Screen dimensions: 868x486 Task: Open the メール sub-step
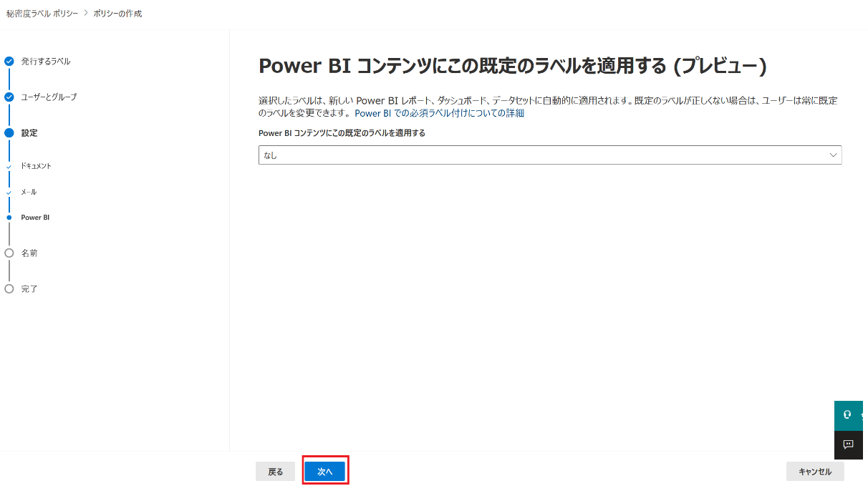(29, 192)
